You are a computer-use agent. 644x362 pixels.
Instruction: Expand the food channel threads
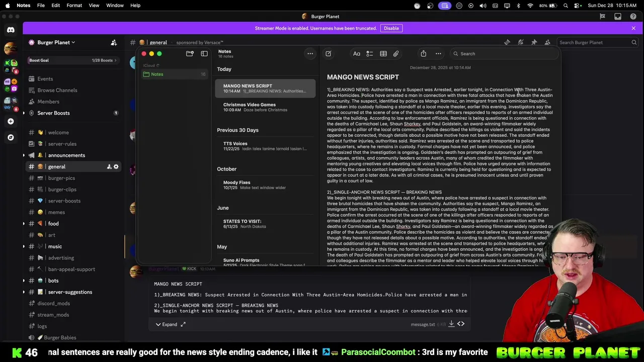24,224
